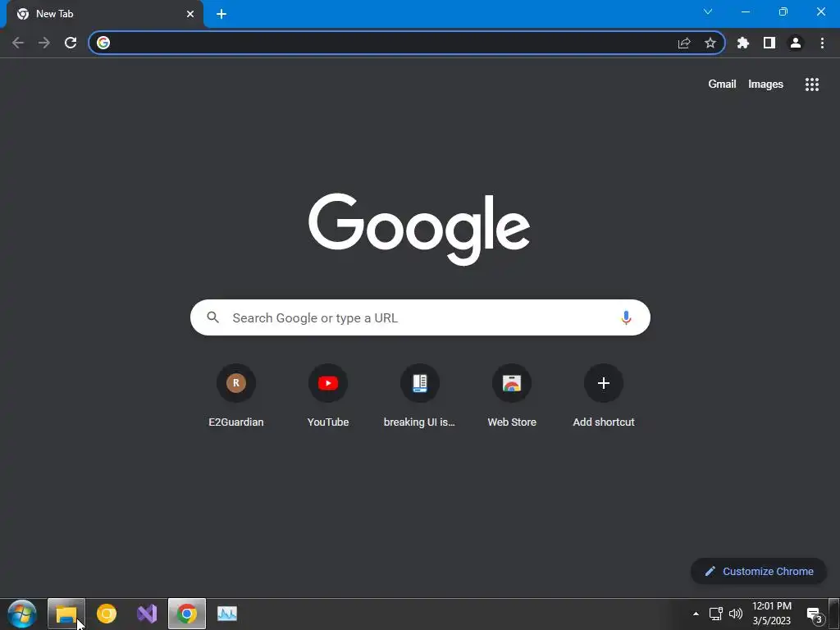This screenshot has width=840, height=630.
Task: Minimize the Chrome window
Action: 746,11
